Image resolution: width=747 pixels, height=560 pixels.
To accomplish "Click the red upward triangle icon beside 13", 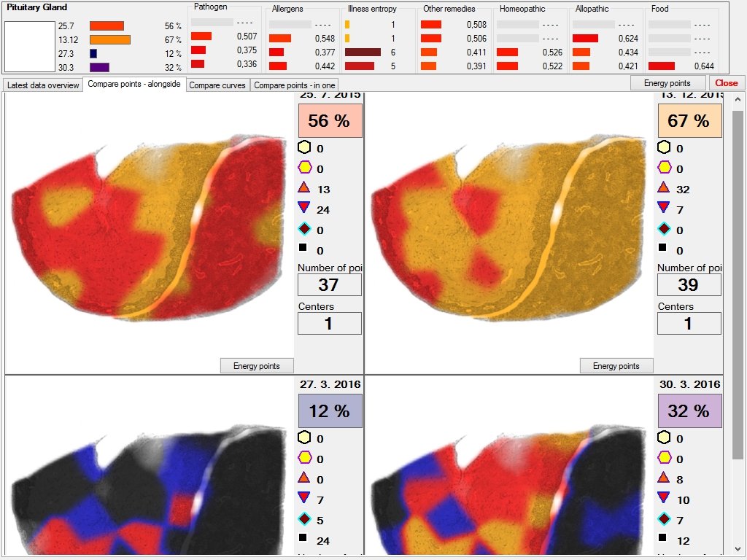I will click(x=304, y=188).
